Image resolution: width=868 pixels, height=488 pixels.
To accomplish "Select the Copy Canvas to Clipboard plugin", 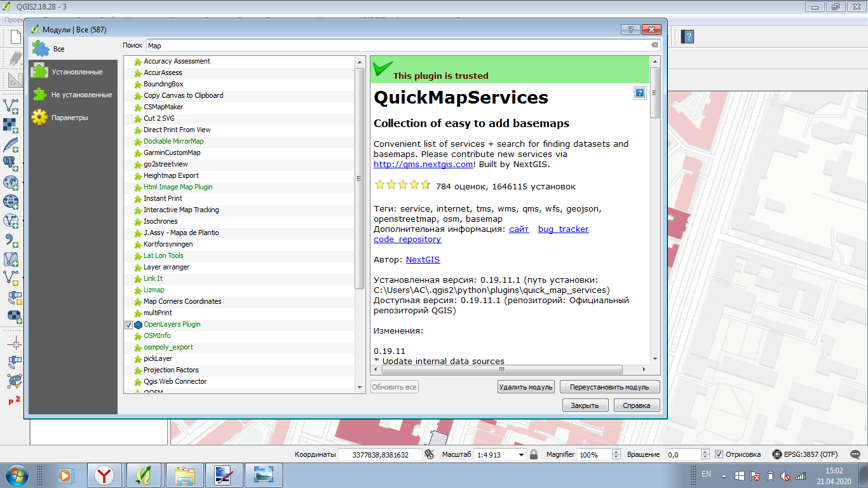I will 183,96.
